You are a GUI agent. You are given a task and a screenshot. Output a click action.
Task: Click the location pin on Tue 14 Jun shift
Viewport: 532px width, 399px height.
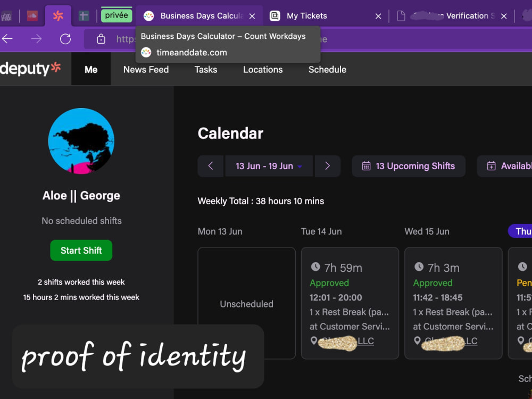[314, 340]
